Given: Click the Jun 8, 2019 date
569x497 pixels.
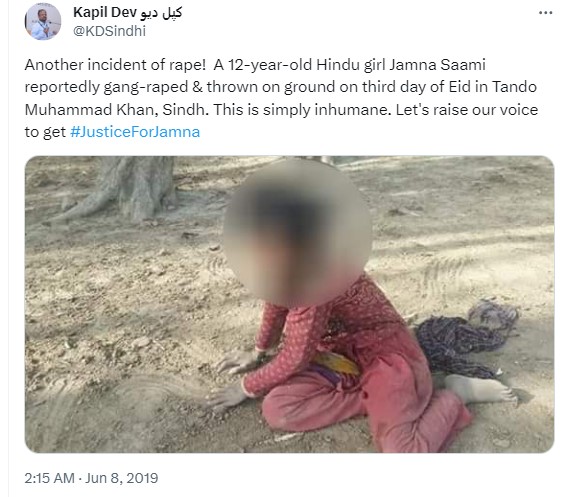Looking at the screenshot, I should tap(122, 478).
